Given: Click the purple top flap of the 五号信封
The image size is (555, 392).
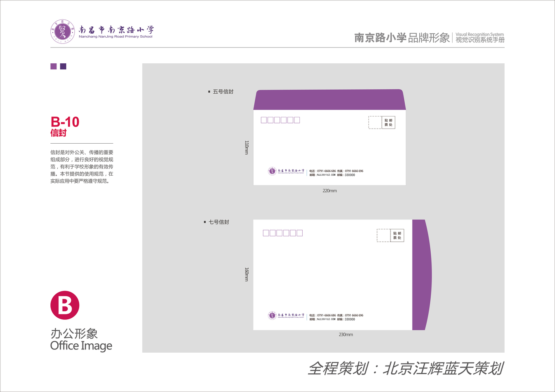Looking at the screenshot, I should point(330,99).
